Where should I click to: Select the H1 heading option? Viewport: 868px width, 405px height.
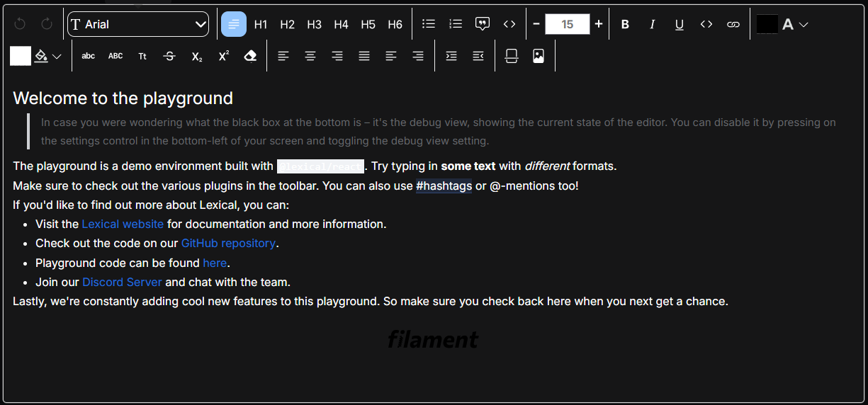tap(261, 24)
